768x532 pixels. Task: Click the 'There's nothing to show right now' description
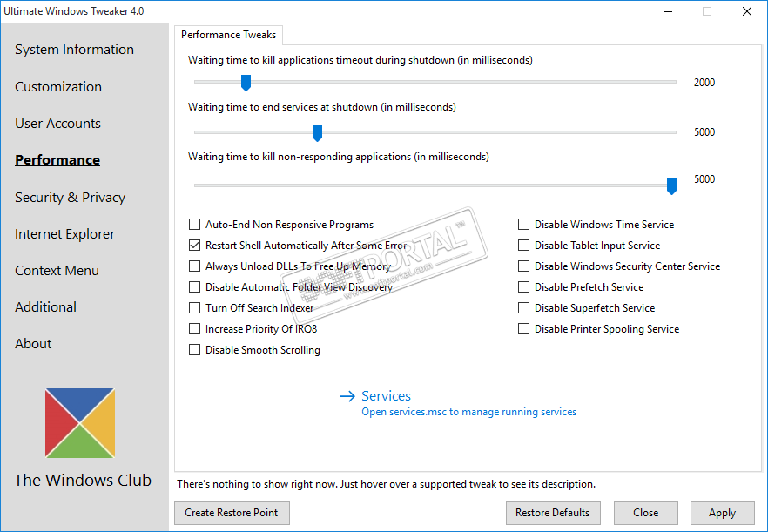pyautogui.click(x=386, y=484)
